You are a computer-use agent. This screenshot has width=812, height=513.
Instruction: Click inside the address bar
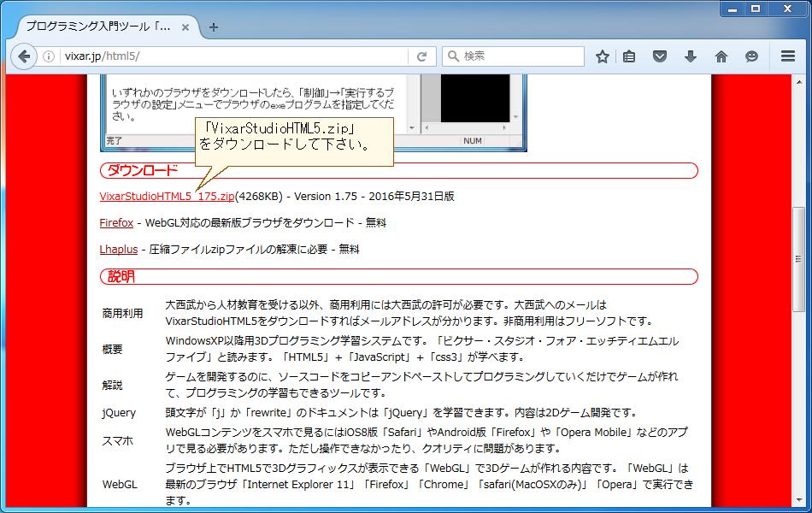[x=214, y=56]
